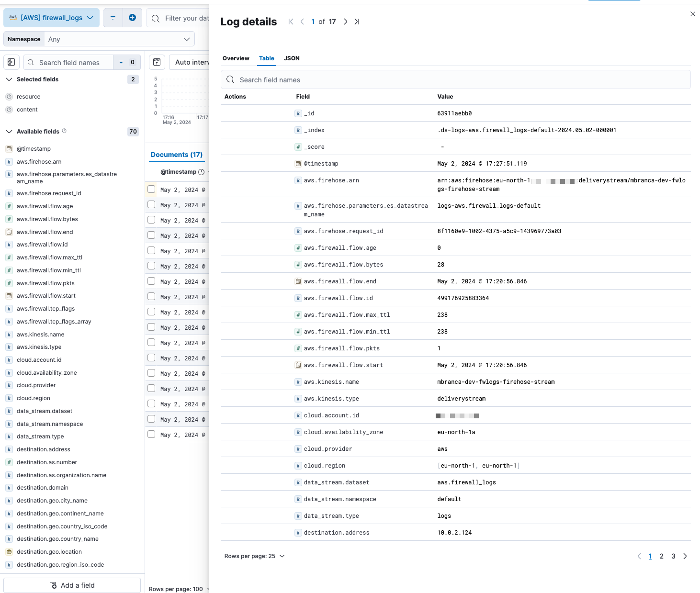Screen dimensions: 700x593
Task: Select the checkbox on the first document row
Action: pos(151,190)
